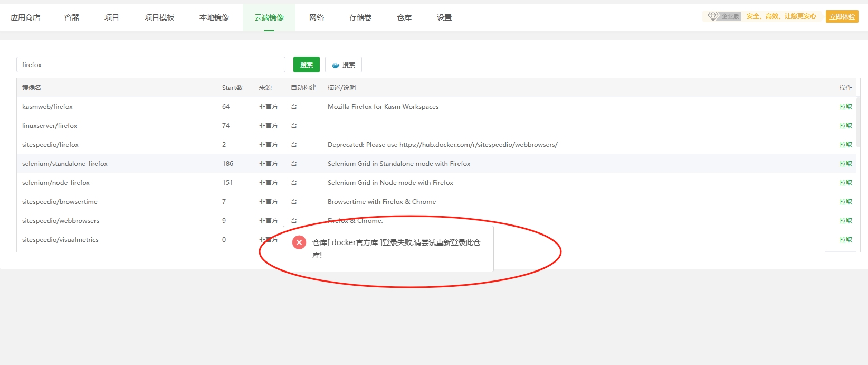Image resolution: width=868 pixels, height=365 pixels.
Task: Click the sitespeedio/browsertime image name
Action: coord(60,202)
